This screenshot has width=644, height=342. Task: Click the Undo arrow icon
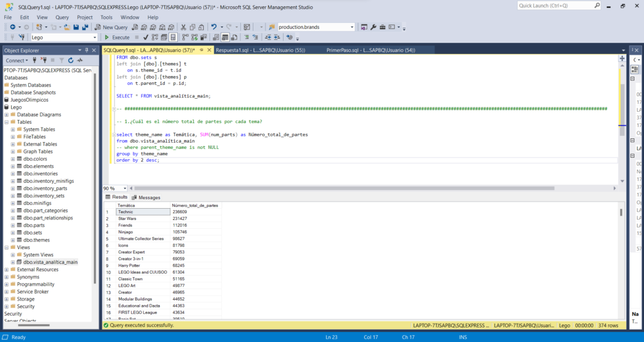214,27
